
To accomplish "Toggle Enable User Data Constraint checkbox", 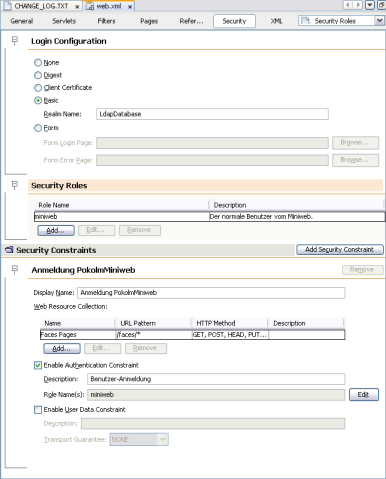I will tap(38, 410).
